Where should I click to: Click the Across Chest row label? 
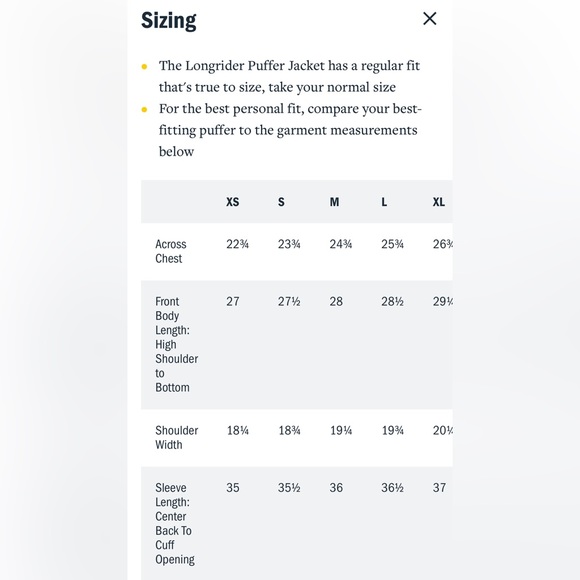point(171,251)
